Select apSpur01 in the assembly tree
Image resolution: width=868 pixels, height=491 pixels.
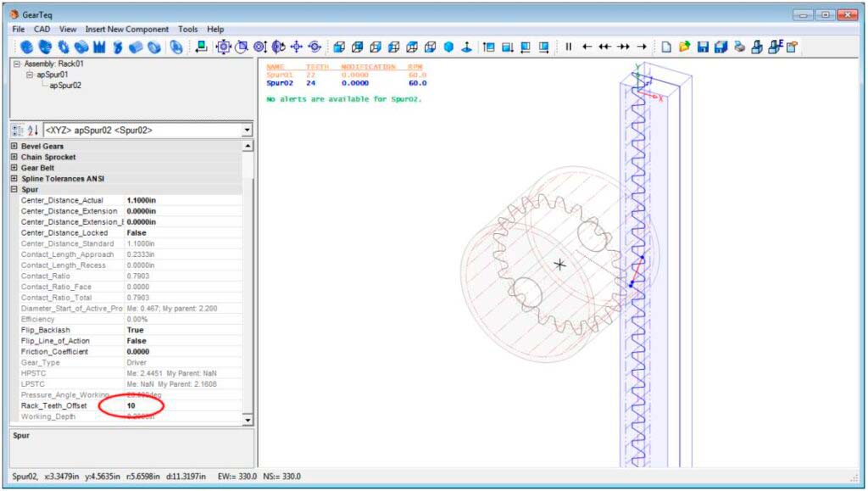pyautogui.click(x=51, y=75)
